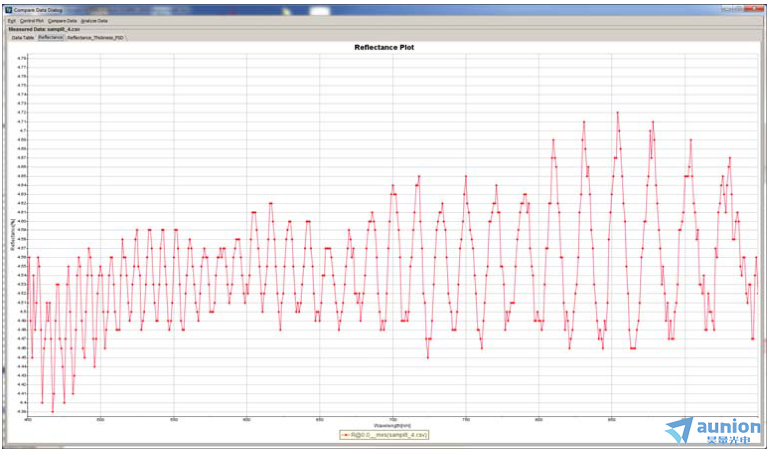Open the Reflectance_Thickness_PSD tab
773x456 pixels.
96,37
